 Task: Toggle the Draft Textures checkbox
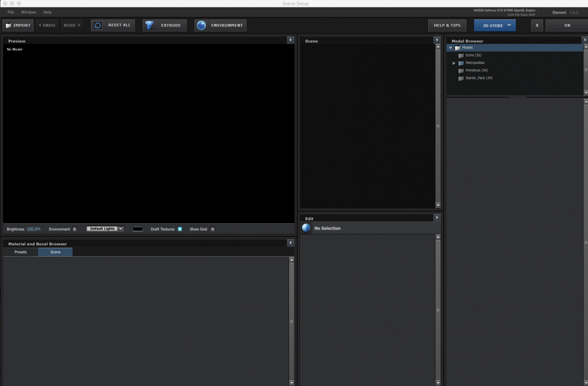(x=180, y=229)
